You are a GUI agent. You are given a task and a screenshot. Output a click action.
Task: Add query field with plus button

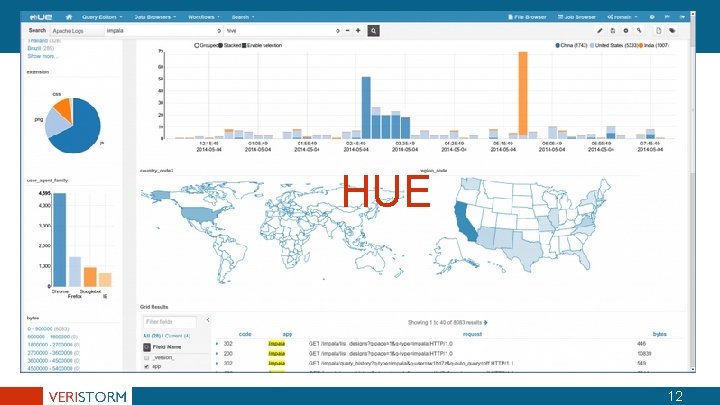point(358,31)
